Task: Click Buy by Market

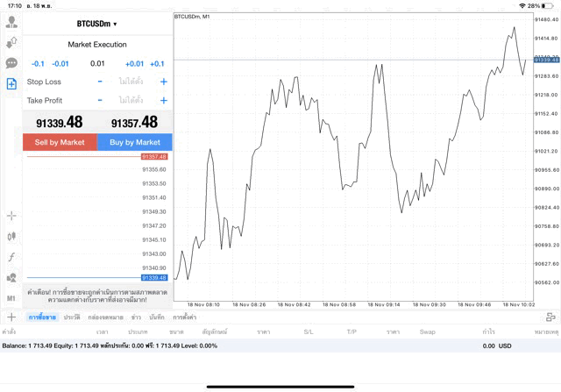Action: pos(135,142)
